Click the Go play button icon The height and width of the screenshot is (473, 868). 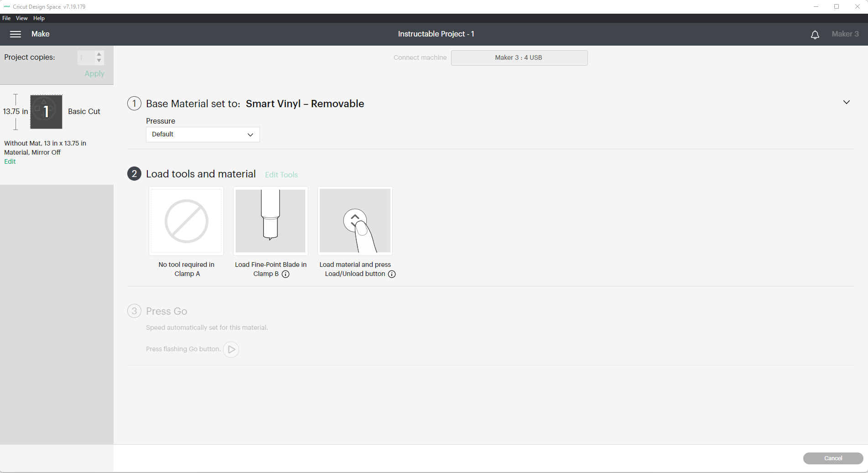(231, 349)
